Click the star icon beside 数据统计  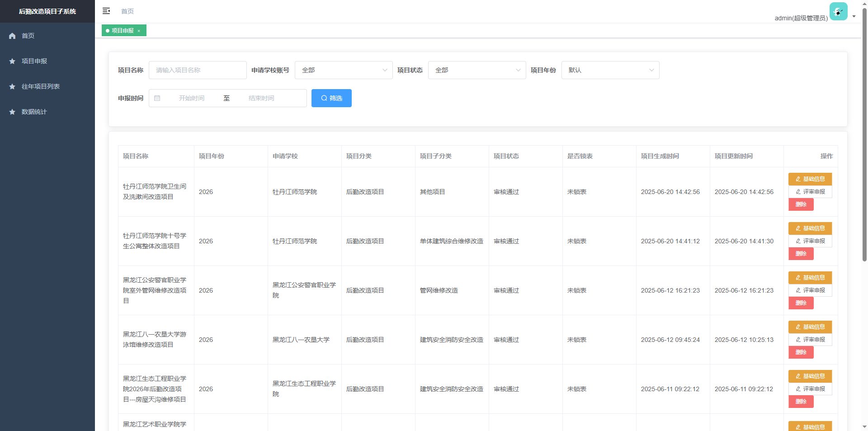(12, 112)
